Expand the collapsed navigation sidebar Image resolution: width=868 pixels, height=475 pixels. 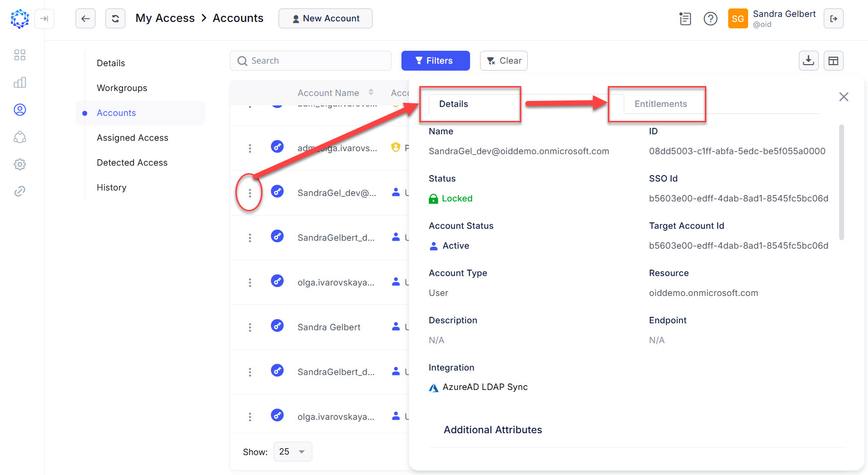point(44,19)
